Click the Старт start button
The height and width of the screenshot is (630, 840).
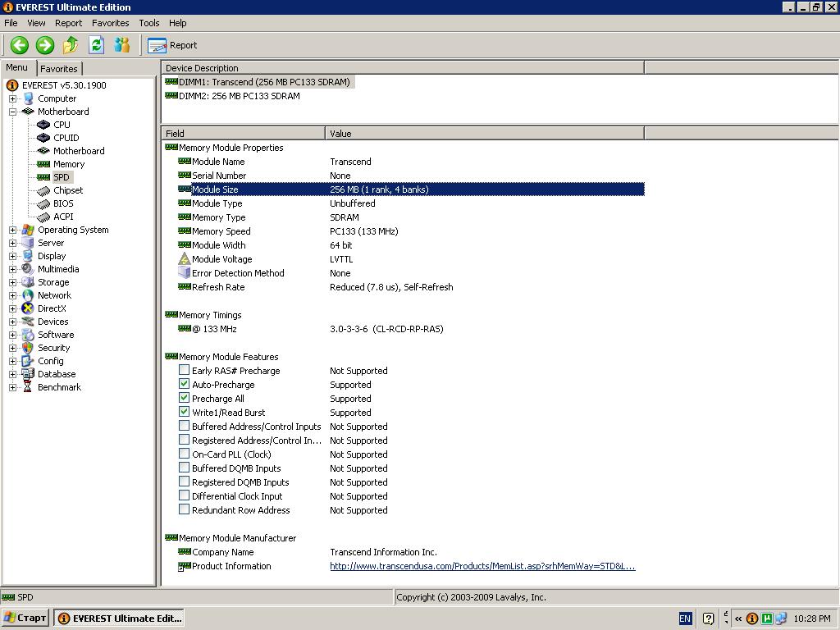pyautogui.click(x=25, y=619)
